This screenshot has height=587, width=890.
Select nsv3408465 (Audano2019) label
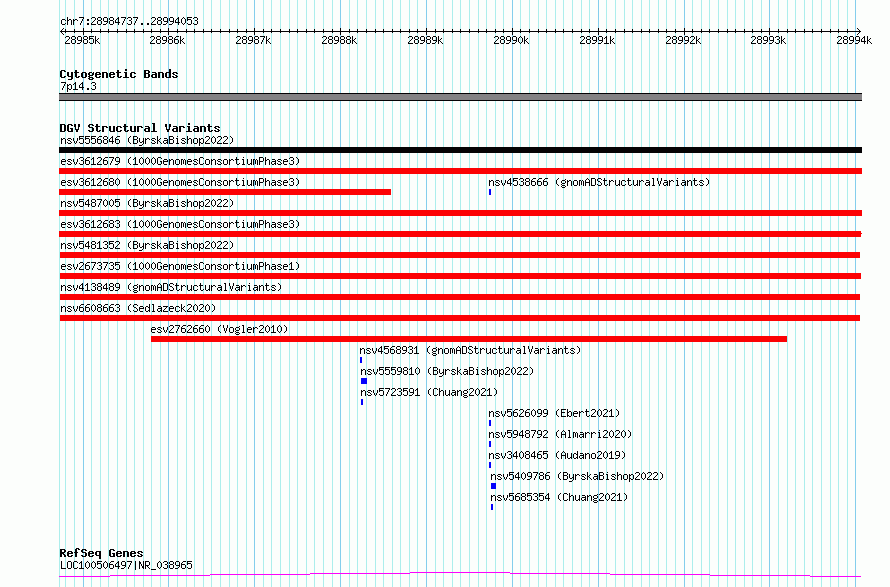pos(557,455)
